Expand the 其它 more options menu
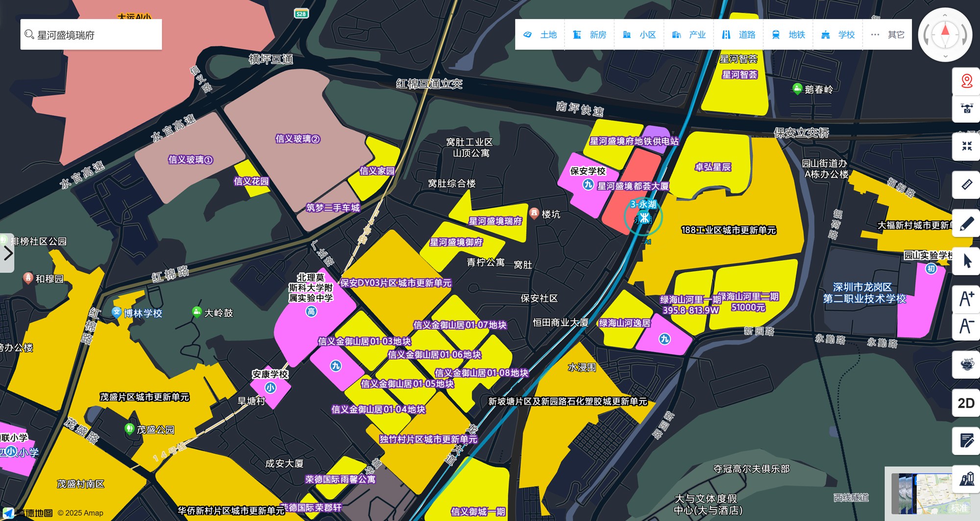 coord(887,35)
